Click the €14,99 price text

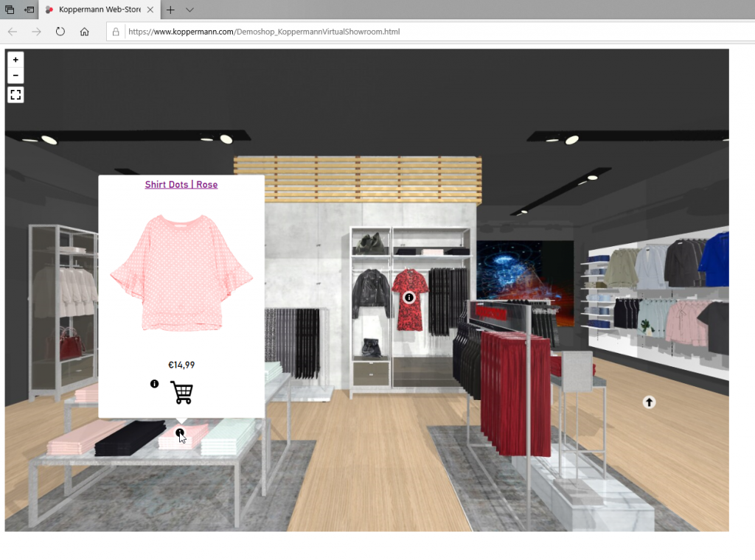point(181,365)
